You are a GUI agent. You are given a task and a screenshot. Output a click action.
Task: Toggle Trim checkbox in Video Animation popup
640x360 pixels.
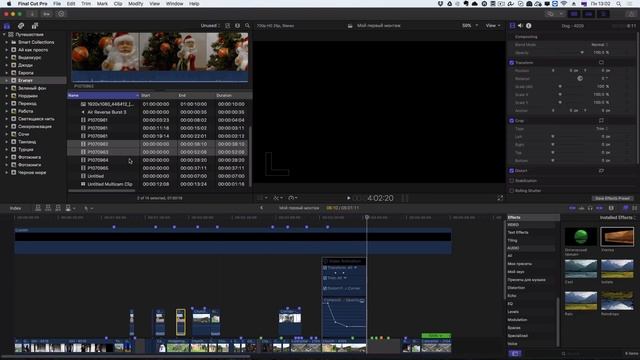[x=325, y=278]
